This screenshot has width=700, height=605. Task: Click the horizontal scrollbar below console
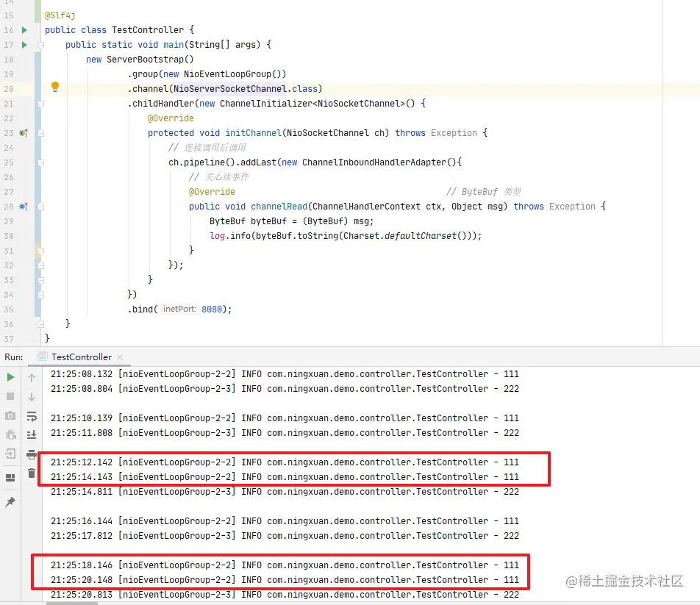[72, 604]
